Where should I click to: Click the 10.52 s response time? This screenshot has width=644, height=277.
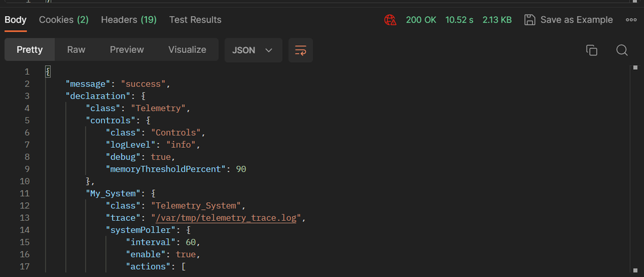click(x=459, y=20)
